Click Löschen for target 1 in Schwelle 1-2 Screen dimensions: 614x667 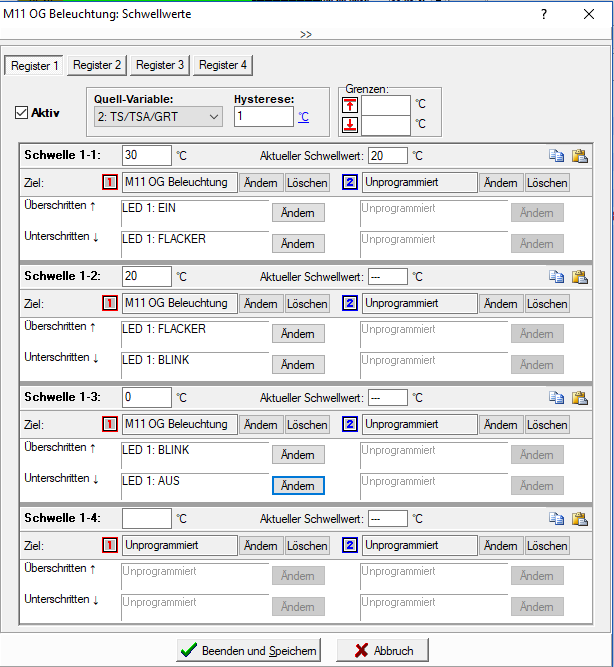click(x=307, y=304)
